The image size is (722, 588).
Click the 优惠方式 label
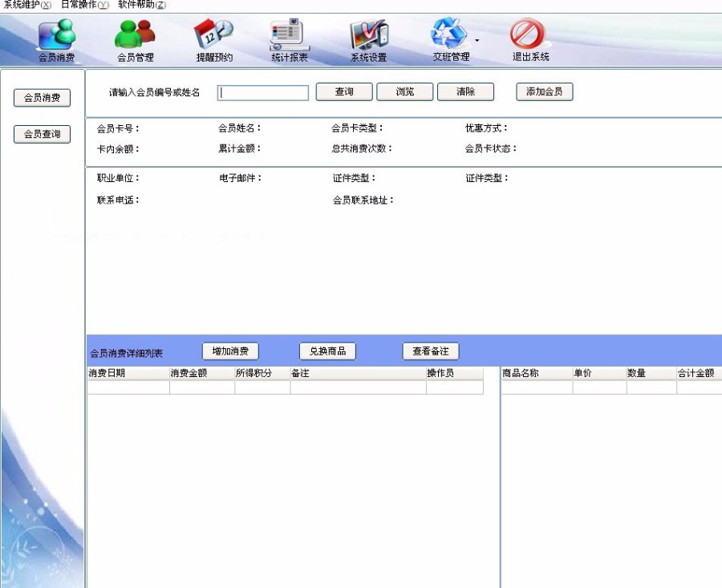[x=486, y=128]
